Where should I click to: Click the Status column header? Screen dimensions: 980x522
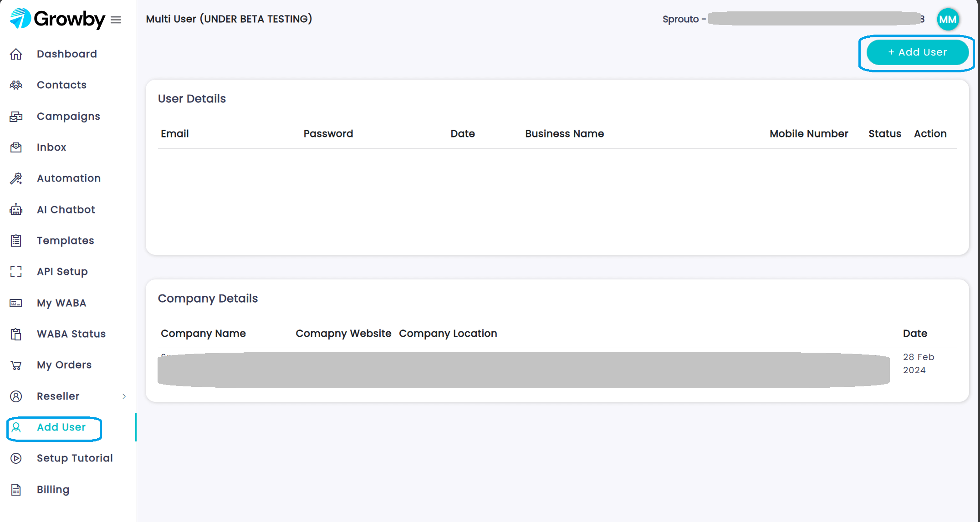click(x=885, y=134)
